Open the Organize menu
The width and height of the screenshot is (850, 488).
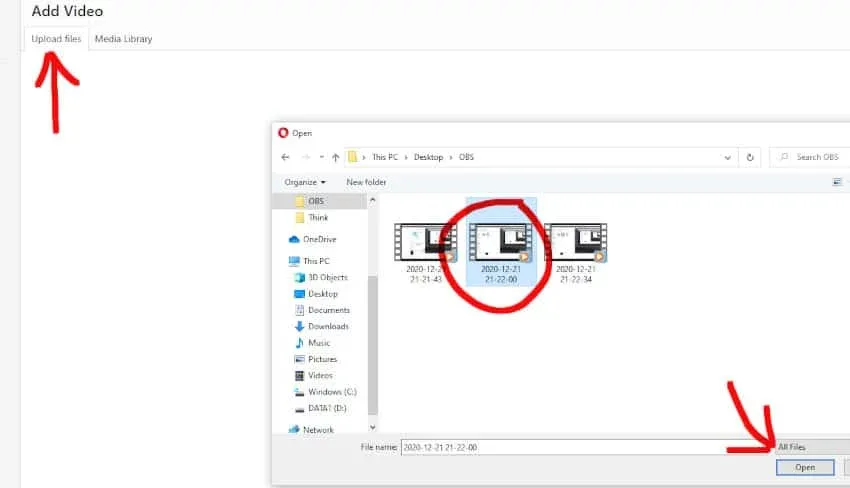(305, 182)
